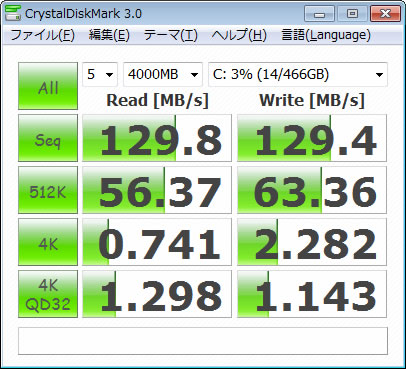Select the 512K read result 56.37
This screenshot has width=406, height=369.
pos(157,190)
